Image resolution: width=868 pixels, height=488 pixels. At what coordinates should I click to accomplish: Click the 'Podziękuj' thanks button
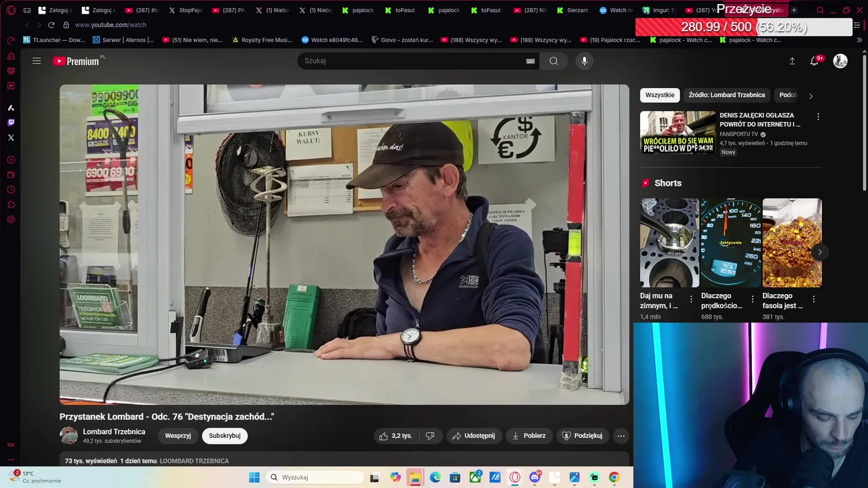(583, 436)
